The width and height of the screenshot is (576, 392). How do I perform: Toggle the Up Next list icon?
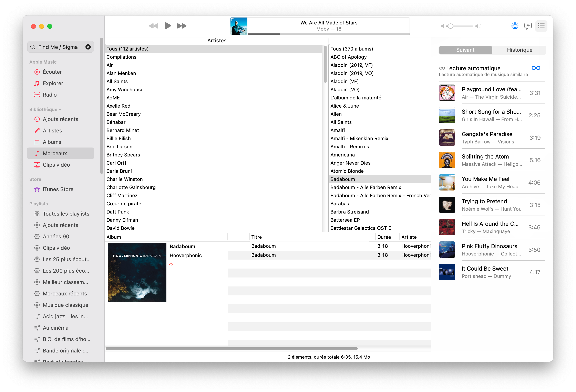pyautogui.click(x=541, y=26)
